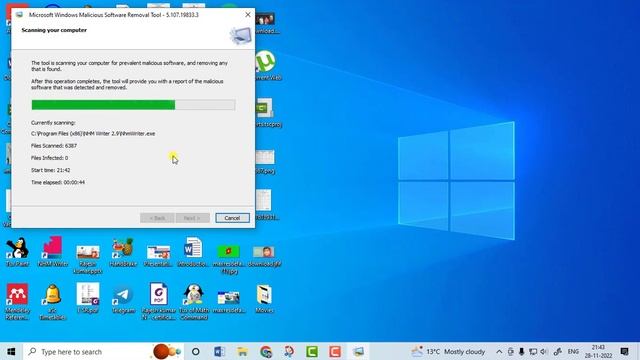Image resolution: width=640 pixels, height=360 pixels.
Task: Select the download.jfif desktop file
Action: (264, 256)
